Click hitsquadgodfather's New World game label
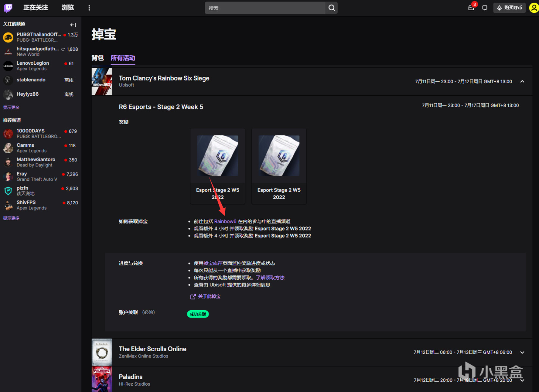 pyautogui.click(x=28, y=54)
